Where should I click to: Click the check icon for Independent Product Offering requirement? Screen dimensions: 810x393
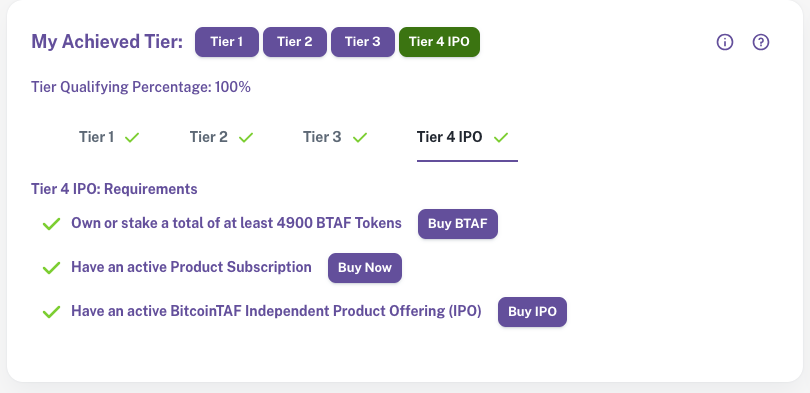(51, 312)
